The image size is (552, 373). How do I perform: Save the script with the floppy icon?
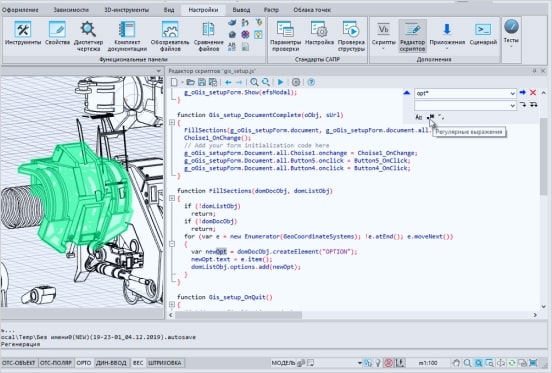[x=202, y=82]
